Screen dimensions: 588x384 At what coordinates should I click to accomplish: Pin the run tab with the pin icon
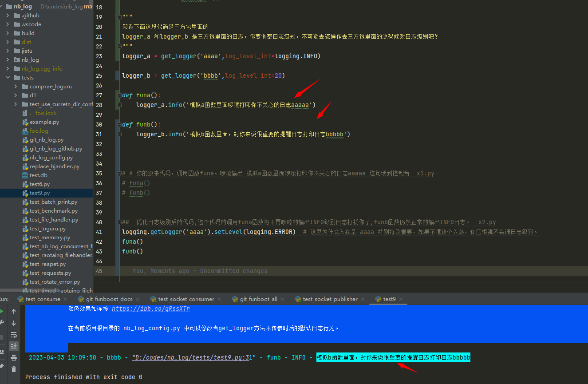point(1,367)
